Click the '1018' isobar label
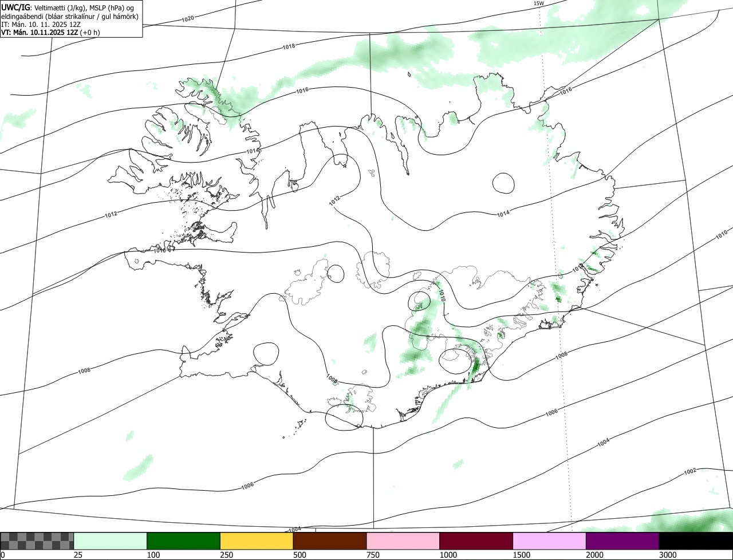 (289, 46)
